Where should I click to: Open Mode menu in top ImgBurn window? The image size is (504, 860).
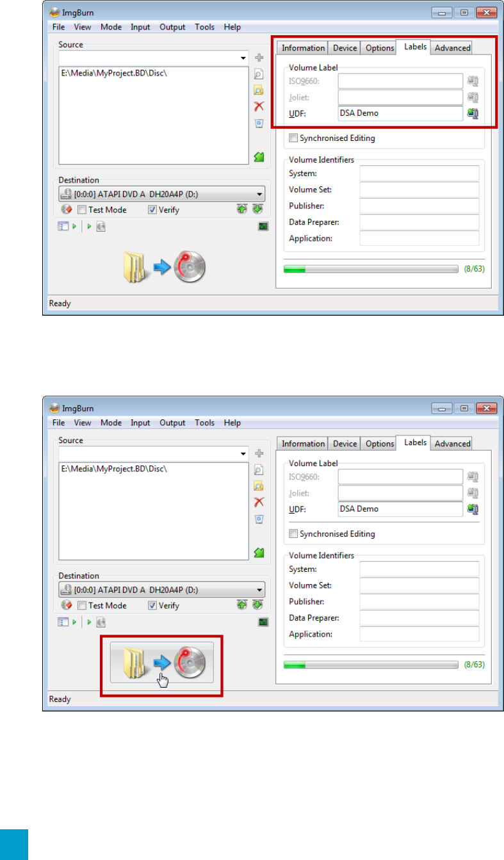point(111,27)
